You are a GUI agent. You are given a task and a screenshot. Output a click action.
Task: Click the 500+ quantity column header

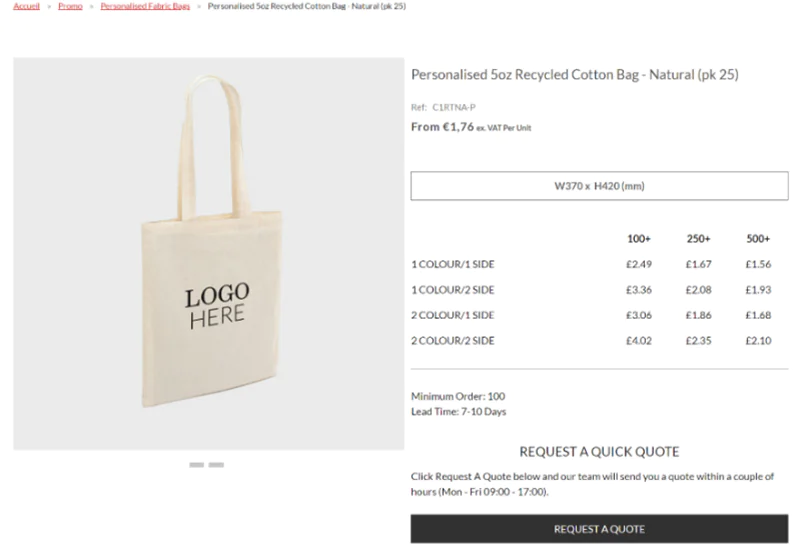[759, 239]
